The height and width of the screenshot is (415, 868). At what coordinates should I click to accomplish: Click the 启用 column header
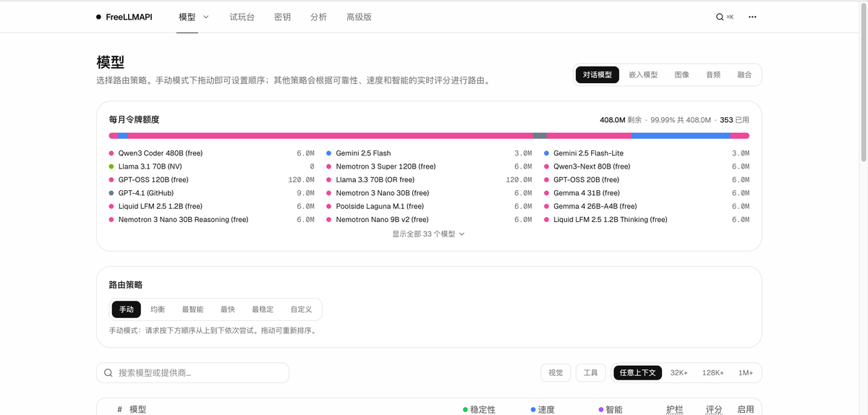(746, 409)
